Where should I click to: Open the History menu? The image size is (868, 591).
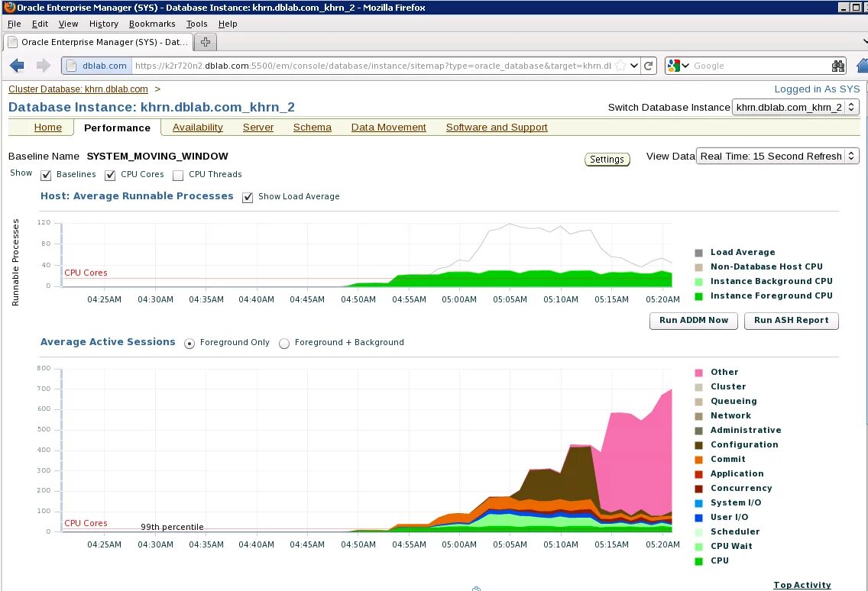click(103, 24)
